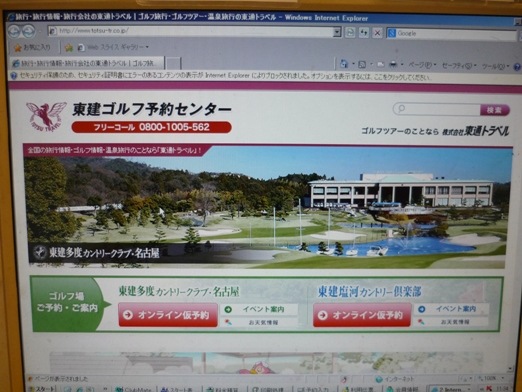This screenshot has width=522, height=392.
Task: Click the Add to Favorites Bar star icon
Action: [x=69, y=48]
